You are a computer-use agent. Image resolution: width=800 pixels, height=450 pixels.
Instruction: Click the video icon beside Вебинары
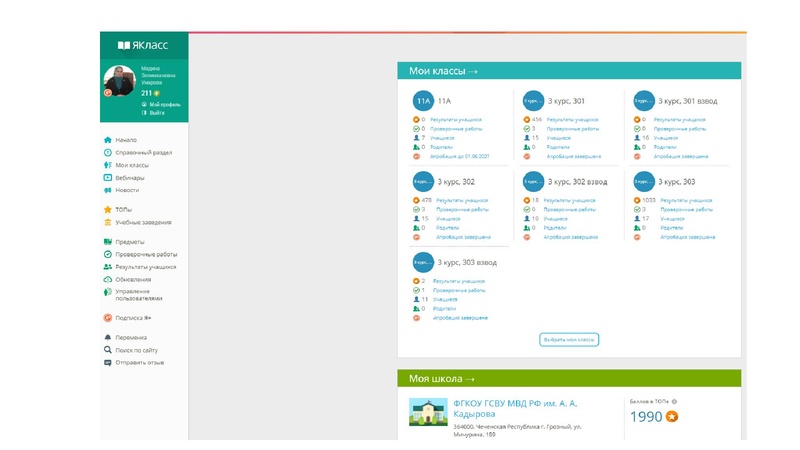(107, 178)
